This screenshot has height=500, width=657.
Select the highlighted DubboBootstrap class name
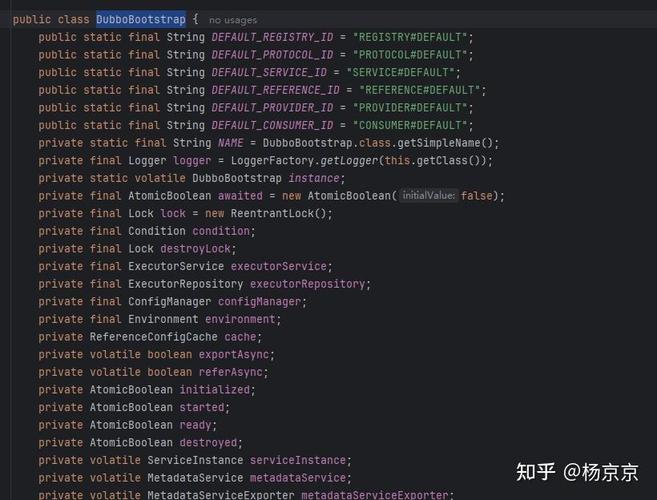(141, 19)
